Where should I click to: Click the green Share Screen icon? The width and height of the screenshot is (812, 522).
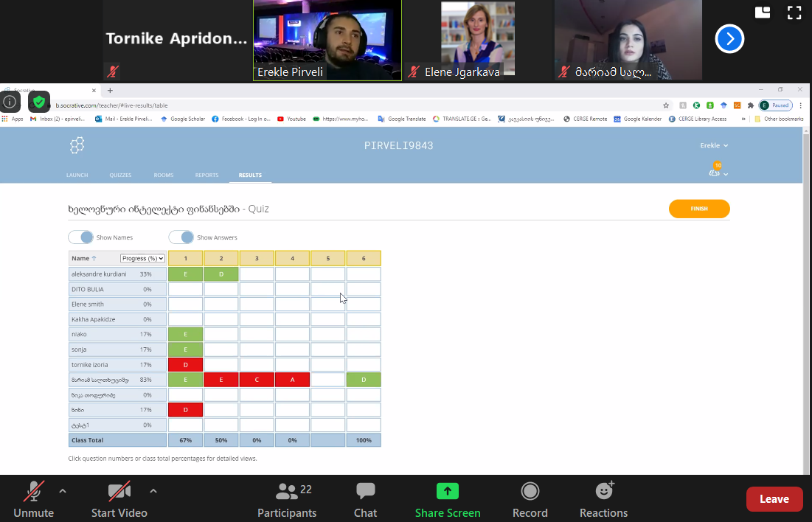pyautogui.click(x=447, y=492)
